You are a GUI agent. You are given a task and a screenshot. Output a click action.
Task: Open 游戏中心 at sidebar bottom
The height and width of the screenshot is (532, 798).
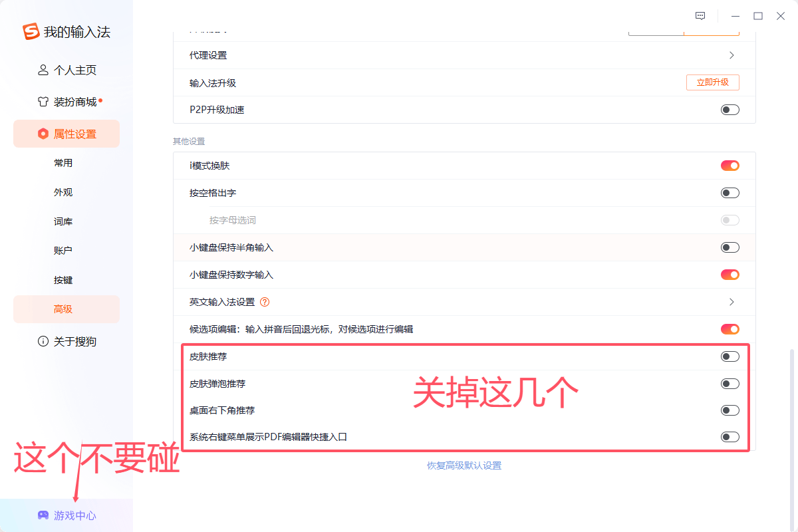(66, 515)
